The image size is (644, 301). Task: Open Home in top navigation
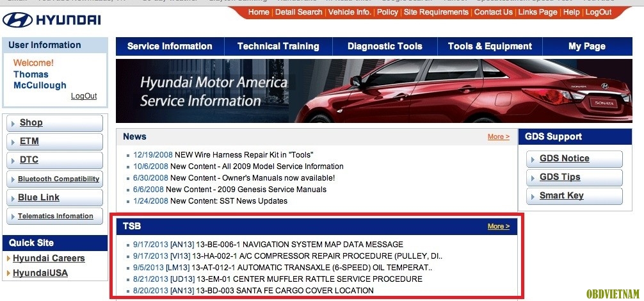[259, 12]
